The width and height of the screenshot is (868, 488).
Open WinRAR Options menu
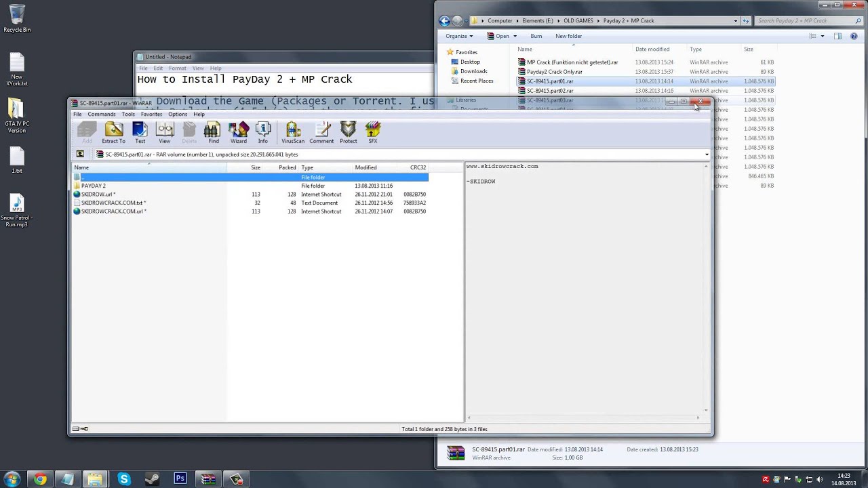click(178, 114)
